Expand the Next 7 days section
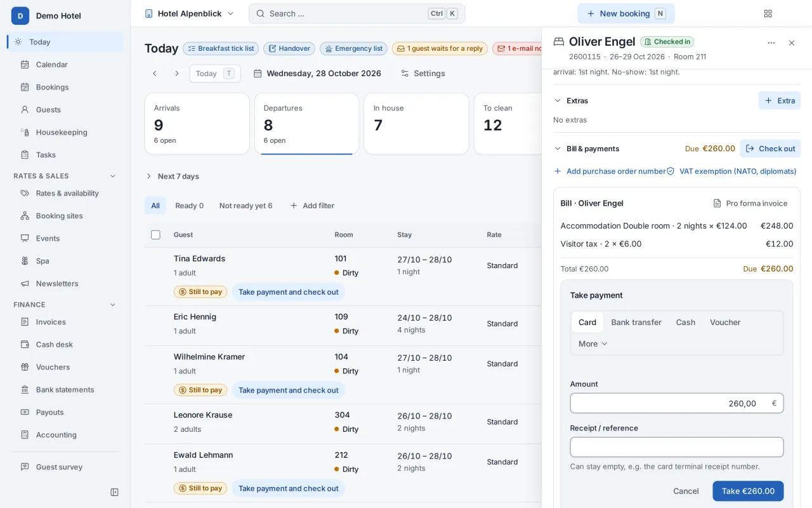The height and width of the screenshot is (508, 812). coord(172,176)
